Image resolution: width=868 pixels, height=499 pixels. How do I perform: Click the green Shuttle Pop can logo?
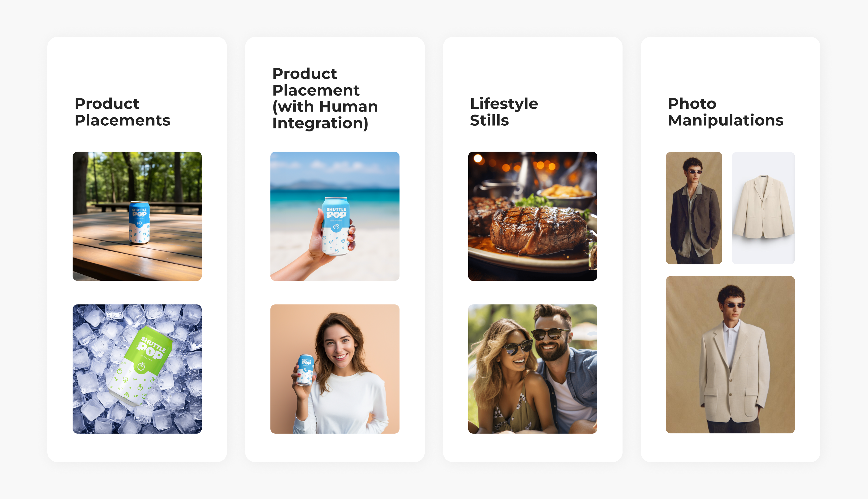pos(153,348)
